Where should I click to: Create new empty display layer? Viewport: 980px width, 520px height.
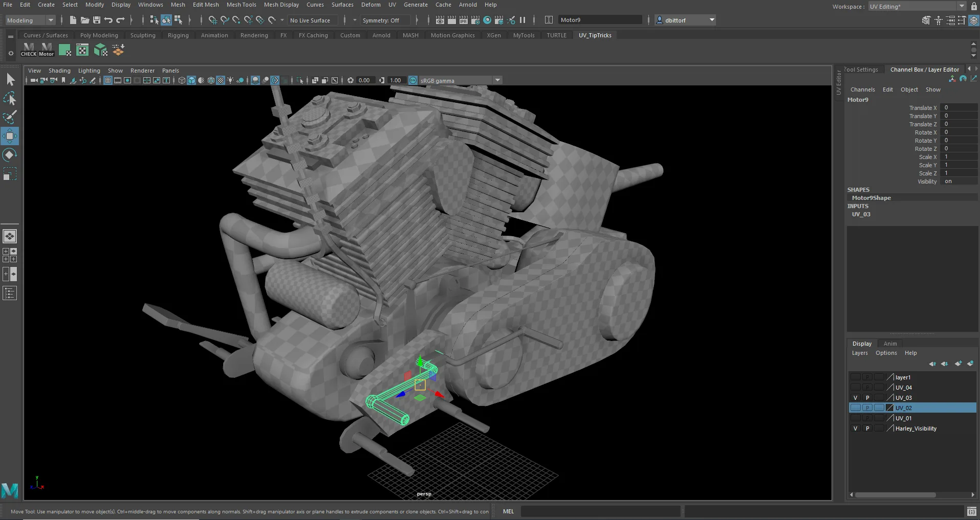(958, 364)
